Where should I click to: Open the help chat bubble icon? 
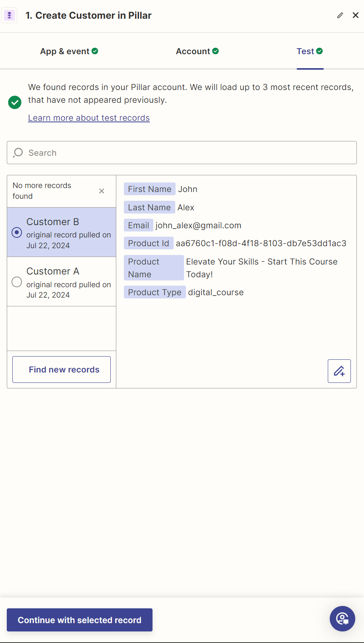coord(342,619)
